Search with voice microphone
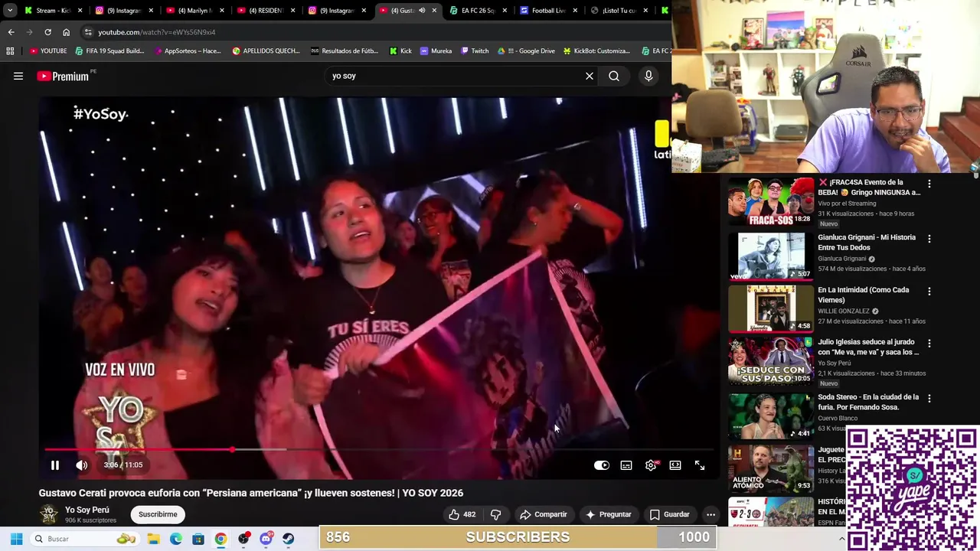The width and height of the screenshot is (980, 551). [648, 76]
